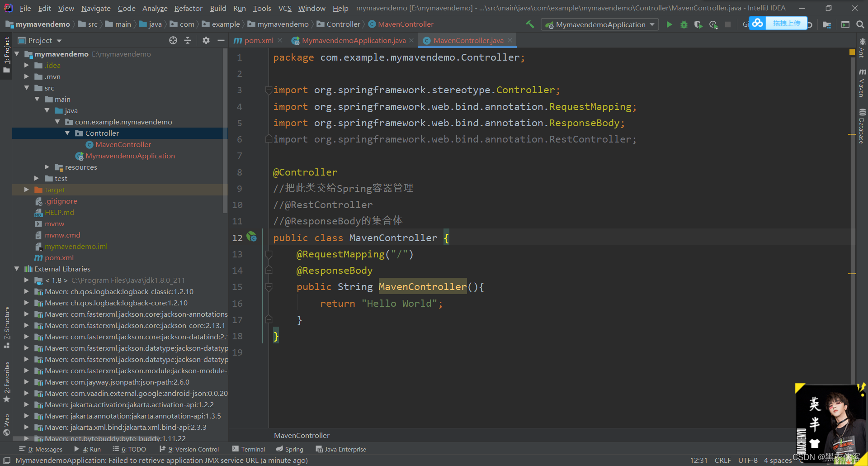
Task: Expand the .idea folder
Action: (27, 65)
